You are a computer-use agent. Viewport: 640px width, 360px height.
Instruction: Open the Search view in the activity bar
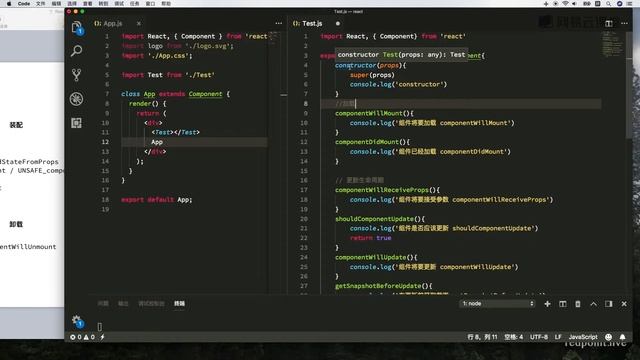[x=76, y=51]
